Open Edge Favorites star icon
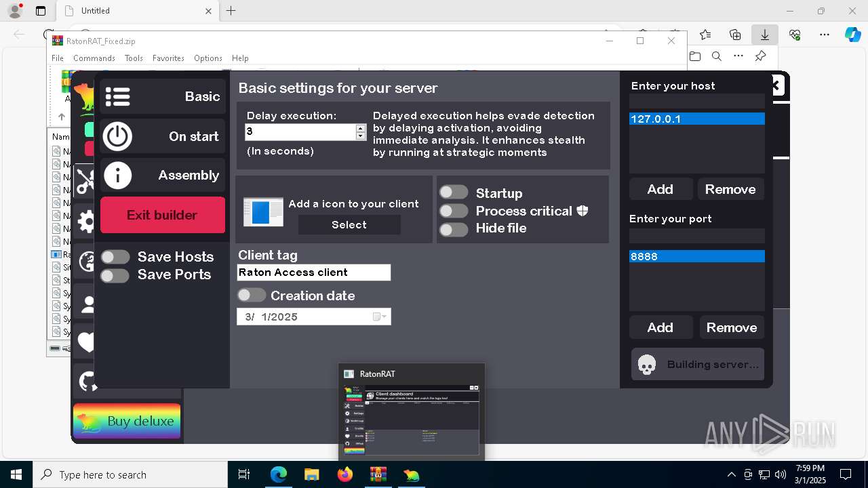The width and height of the screenshot is (868, 488). [705, 35]
